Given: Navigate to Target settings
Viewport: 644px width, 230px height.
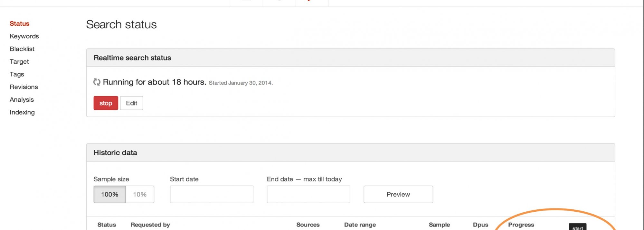Looking at the screenshot, I should coord(19,61).
